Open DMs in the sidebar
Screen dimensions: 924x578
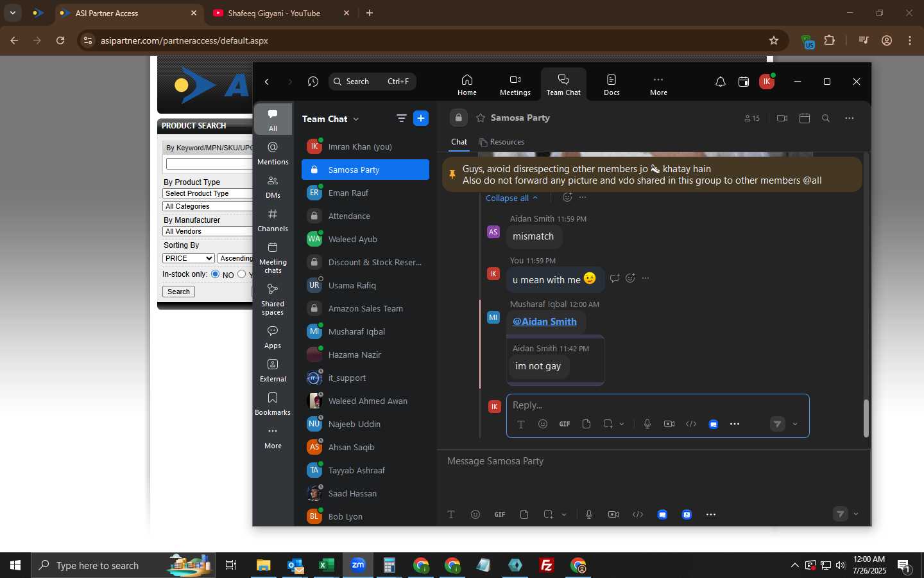pyautogui.click(x=273, y=186)
